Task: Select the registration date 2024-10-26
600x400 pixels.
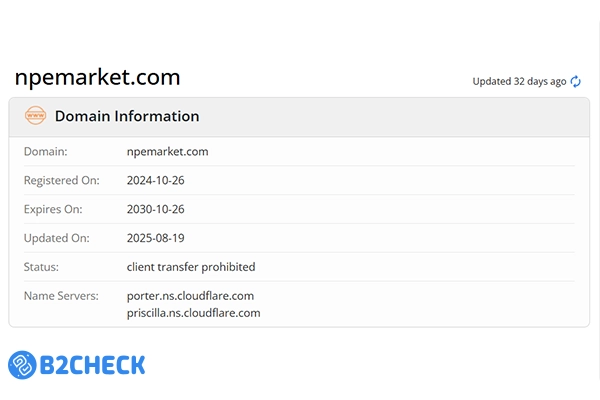Action: point(156,181)
